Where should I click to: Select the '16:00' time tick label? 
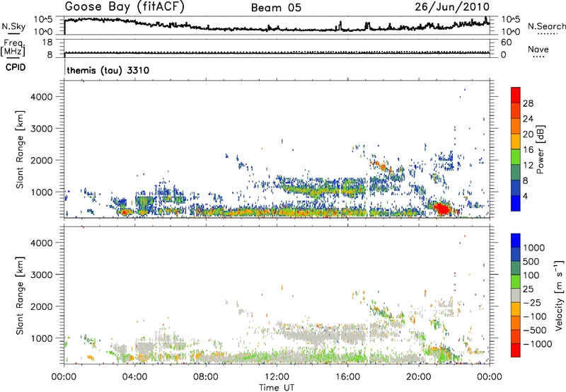click(x=347, y=377)
